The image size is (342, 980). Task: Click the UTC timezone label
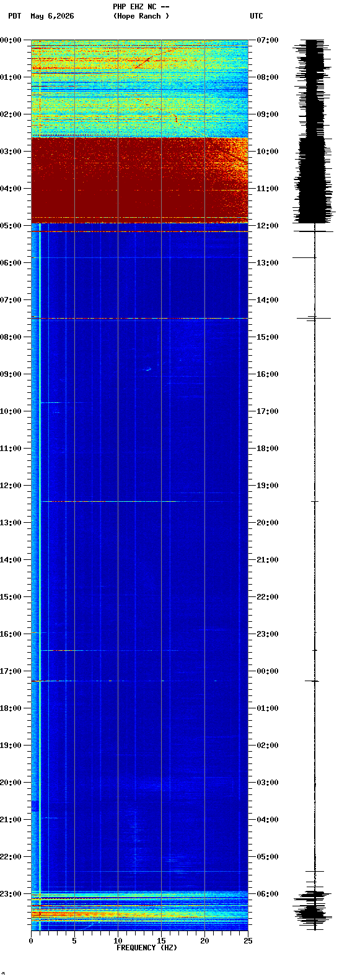click(256, 16)
